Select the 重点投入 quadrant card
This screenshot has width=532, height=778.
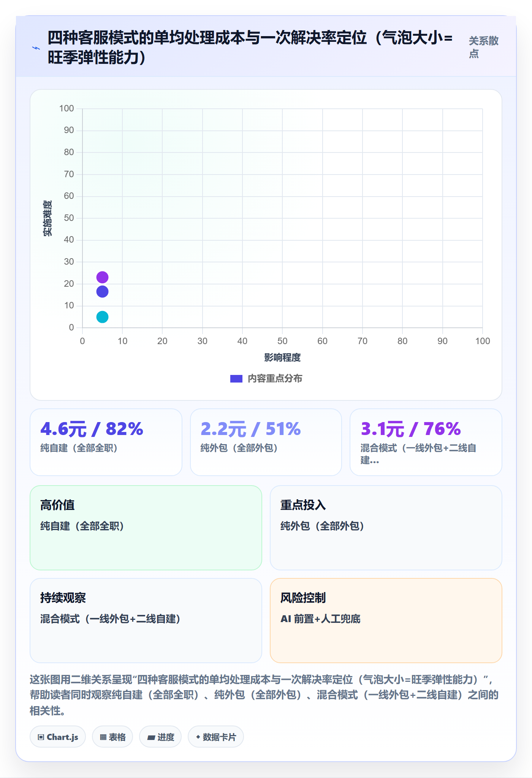[x=386, y=528]
